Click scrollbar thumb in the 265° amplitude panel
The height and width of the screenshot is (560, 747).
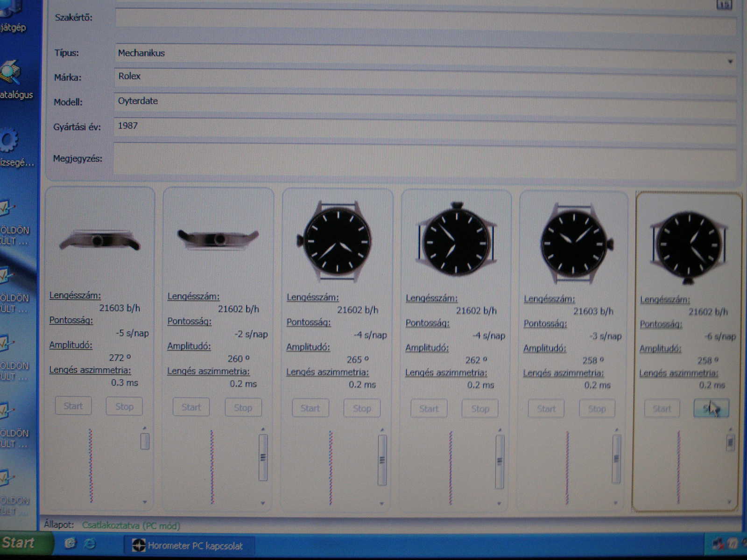coord(382,460)
